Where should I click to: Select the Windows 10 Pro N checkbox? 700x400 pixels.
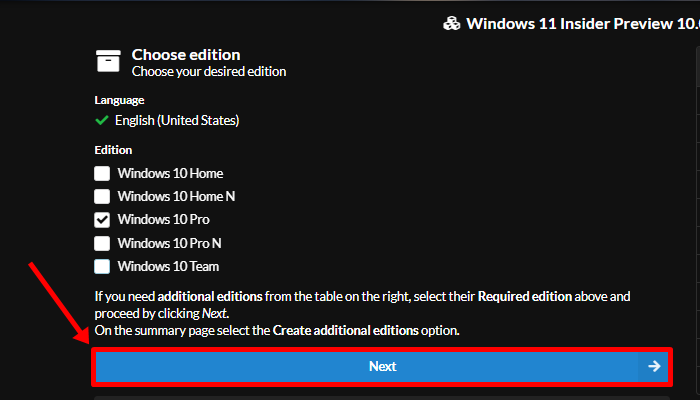(102, 243)
